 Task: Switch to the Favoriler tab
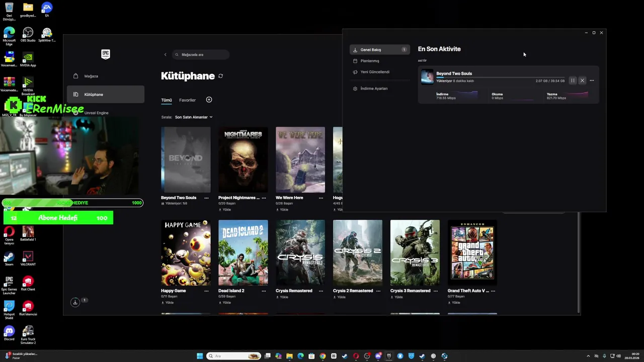click(187, 100)
